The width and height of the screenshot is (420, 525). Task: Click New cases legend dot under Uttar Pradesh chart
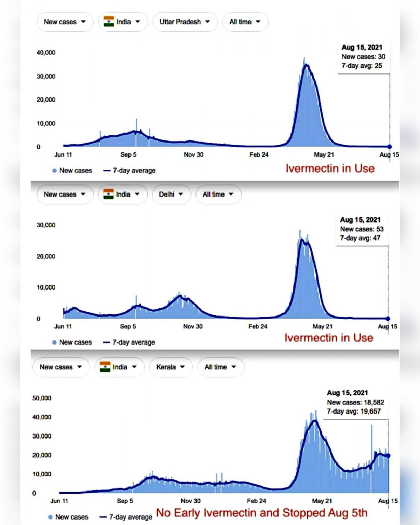click(x=54, y=171)
